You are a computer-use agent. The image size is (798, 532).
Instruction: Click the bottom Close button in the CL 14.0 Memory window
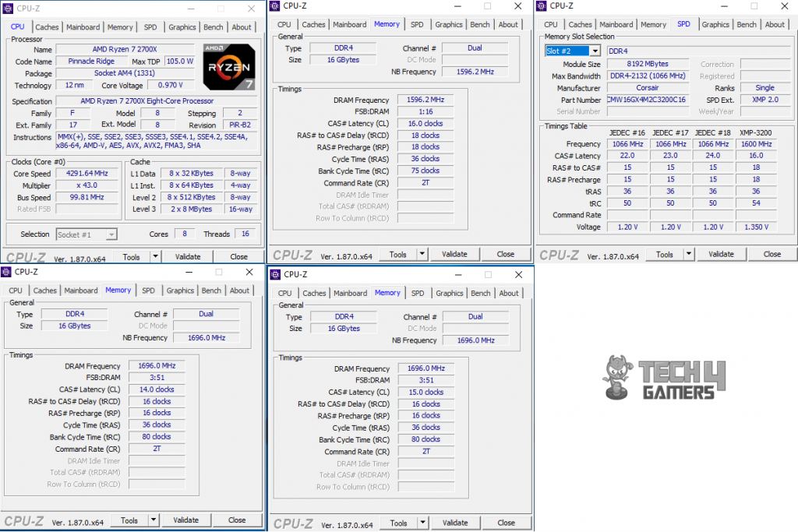(x=237, y=520)
